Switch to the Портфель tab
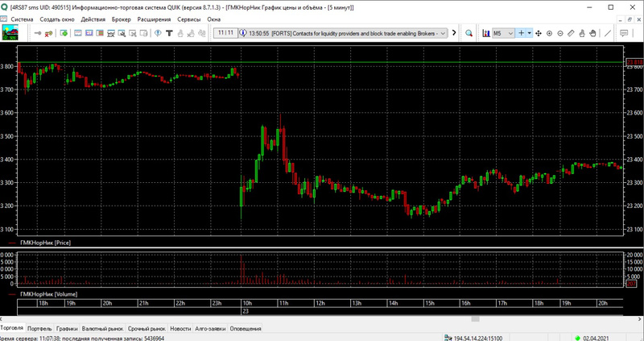This screenshot has width=644, height=341. point(39,329)
